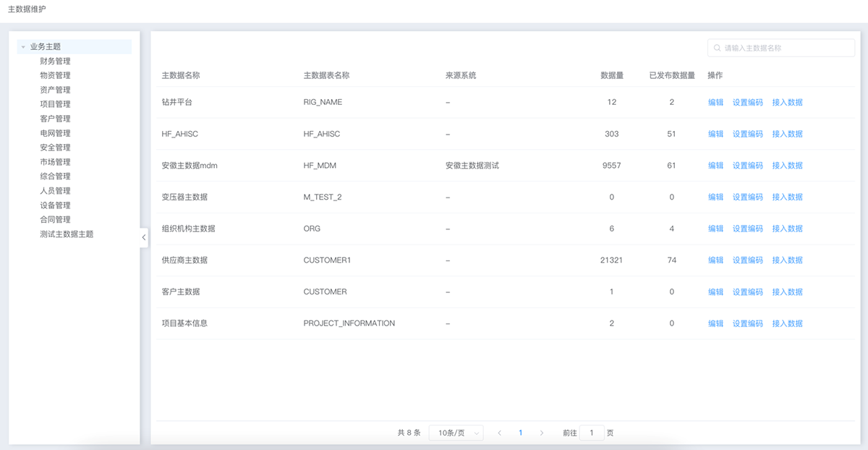Click the 21321 data count cell
The image size is (868, 450).
click(x=612, y=260)
